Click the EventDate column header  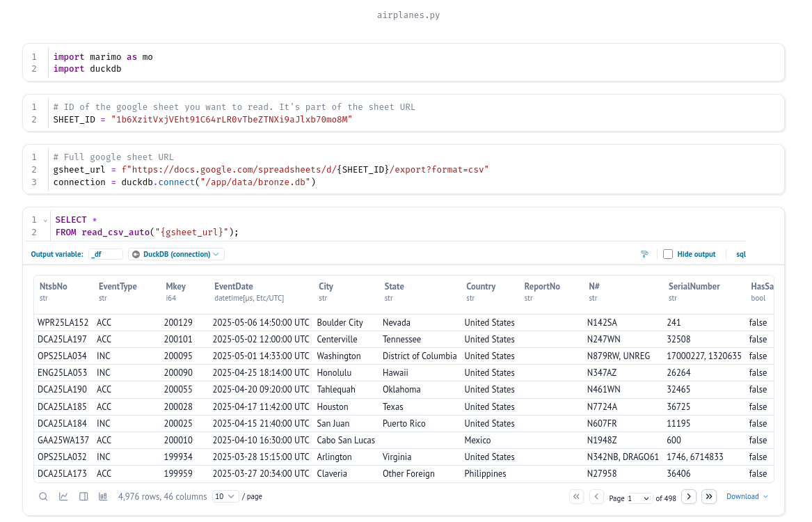pyautogui.click(x=233, y=286)
